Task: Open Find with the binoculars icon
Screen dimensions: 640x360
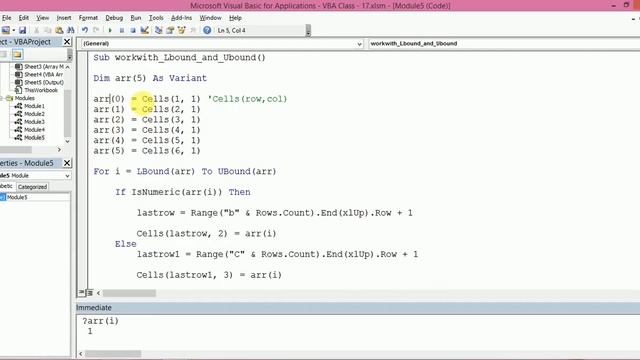Action: coord(71,30)
